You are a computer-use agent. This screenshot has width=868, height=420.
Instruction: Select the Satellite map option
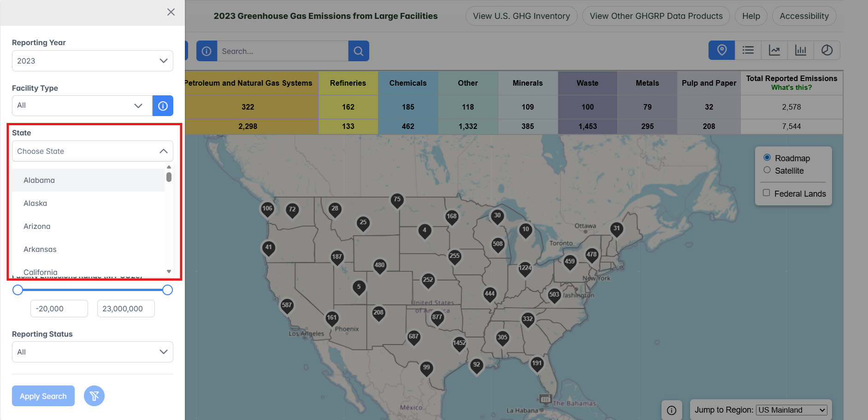click(x=767, y=170)
